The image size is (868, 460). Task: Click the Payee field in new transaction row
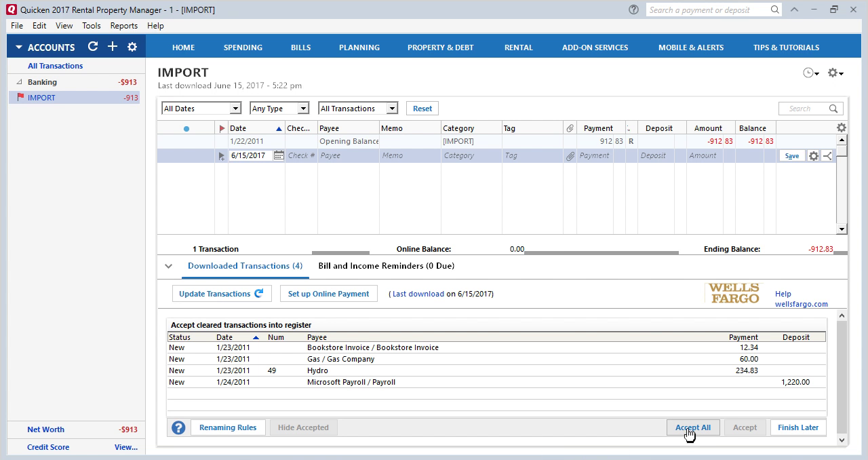click(x=349, y=155)
